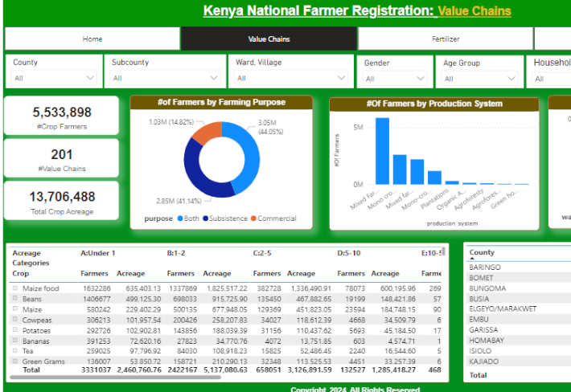The image size is (571, 392).
Task: Expand the Green Grams row
Action: (15, 361)
